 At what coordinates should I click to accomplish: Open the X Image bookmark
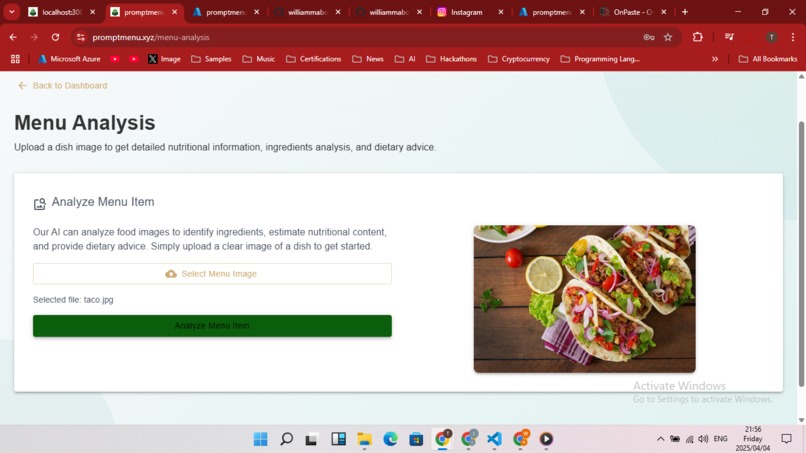tap(164, 59)
